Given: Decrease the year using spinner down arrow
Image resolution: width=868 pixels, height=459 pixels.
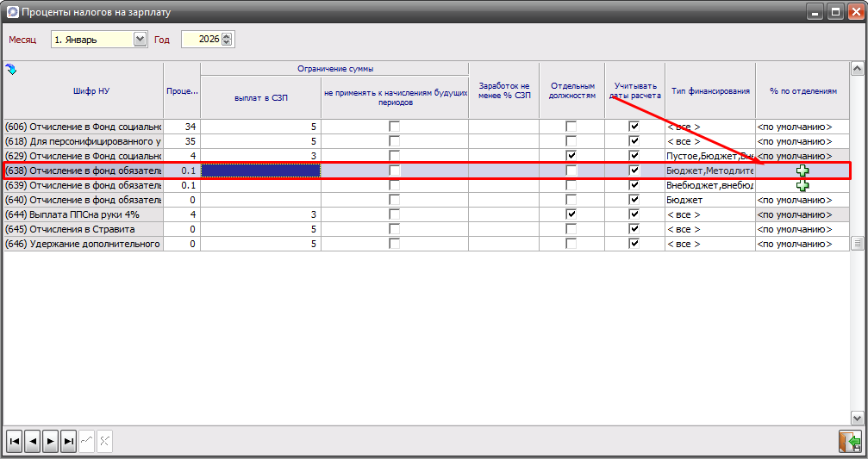Looking at the screenshot, I should coord(227,43).
